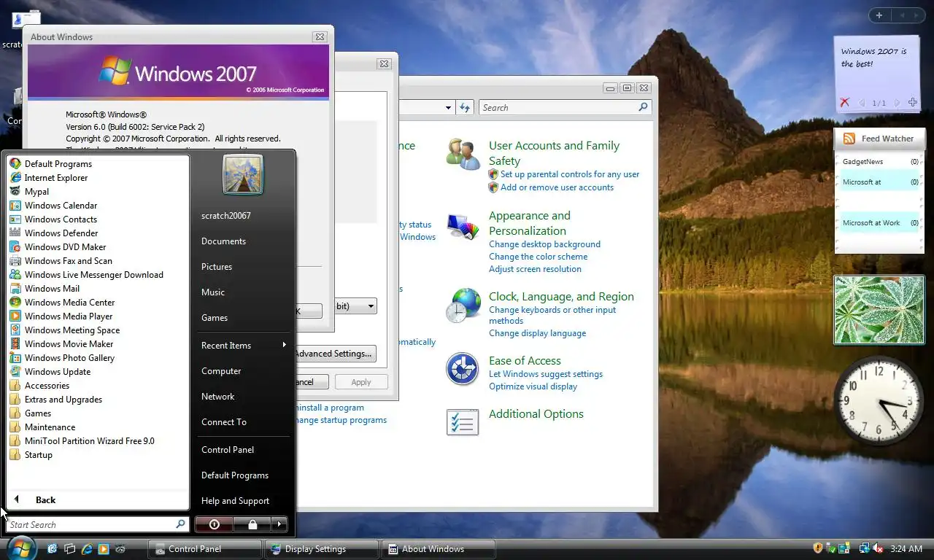
Task: Lock the computer with the padlock button
Action: (x=252, y=524)
